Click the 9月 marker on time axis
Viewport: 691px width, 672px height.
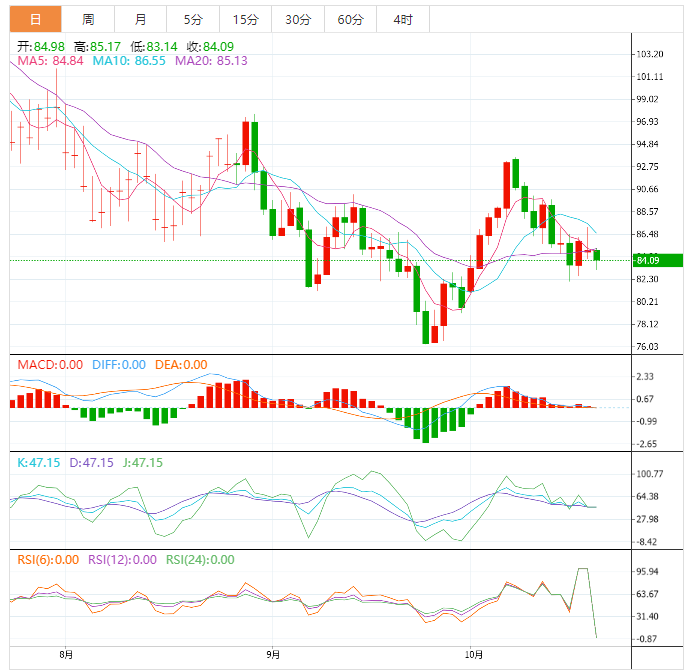[272, 655]
